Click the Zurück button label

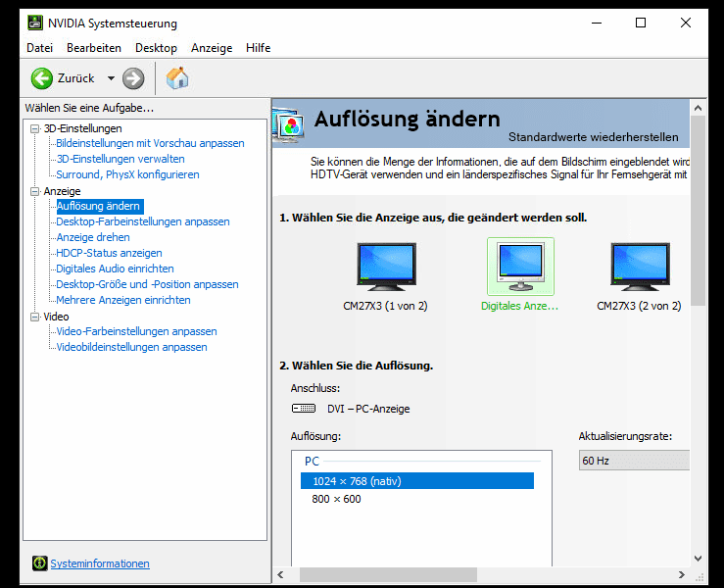tap(75, 78)
